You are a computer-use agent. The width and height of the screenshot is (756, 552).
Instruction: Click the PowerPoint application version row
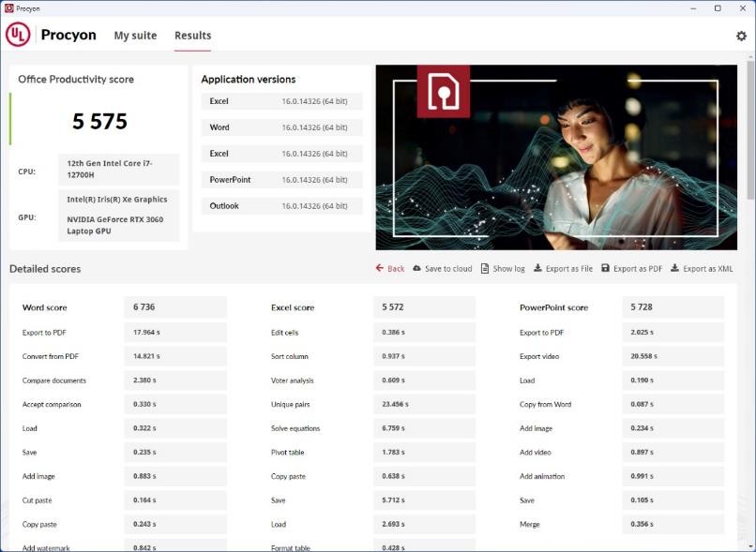[281, 180]
